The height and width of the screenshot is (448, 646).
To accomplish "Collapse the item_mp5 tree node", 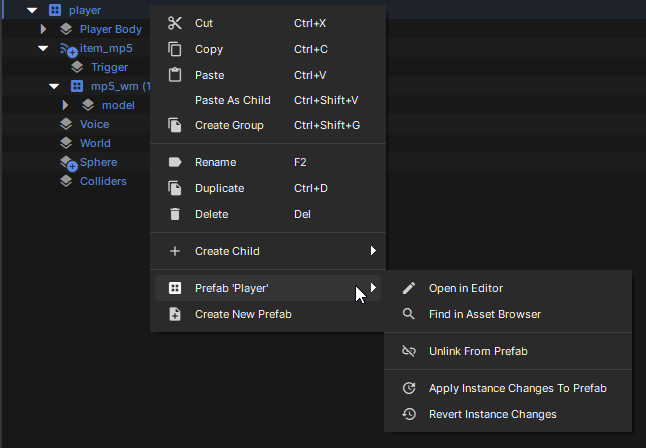I will pyautogui.click(x=43, y=48).
